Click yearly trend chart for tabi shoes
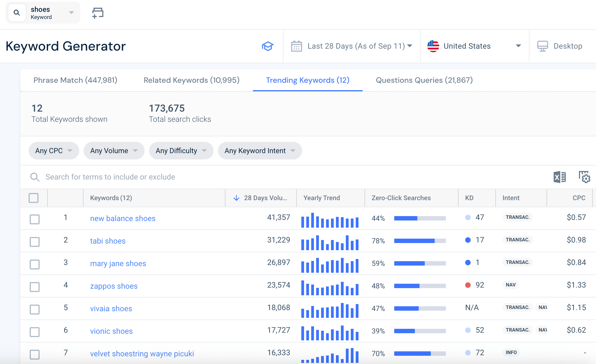596x364 pixels. click(x=330, y=242)
